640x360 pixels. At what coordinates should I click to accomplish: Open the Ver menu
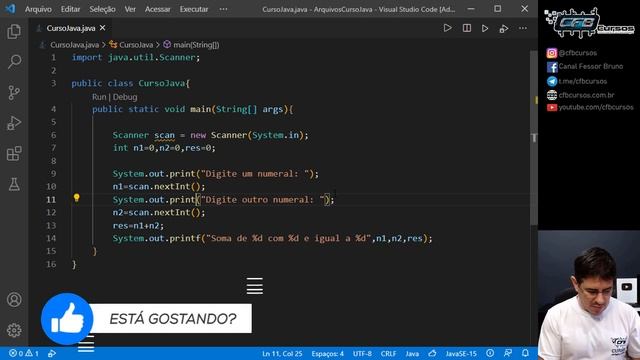130,9
